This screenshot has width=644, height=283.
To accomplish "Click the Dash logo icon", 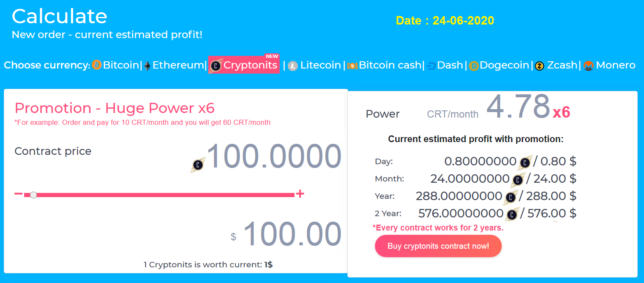I will tap(431, 66).
